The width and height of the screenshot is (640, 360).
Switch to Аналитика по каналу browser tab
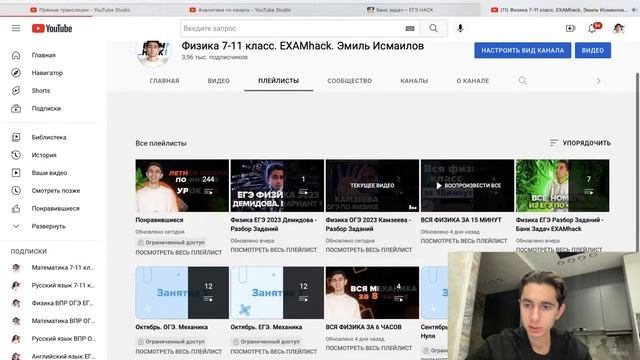tap(240, 10)
